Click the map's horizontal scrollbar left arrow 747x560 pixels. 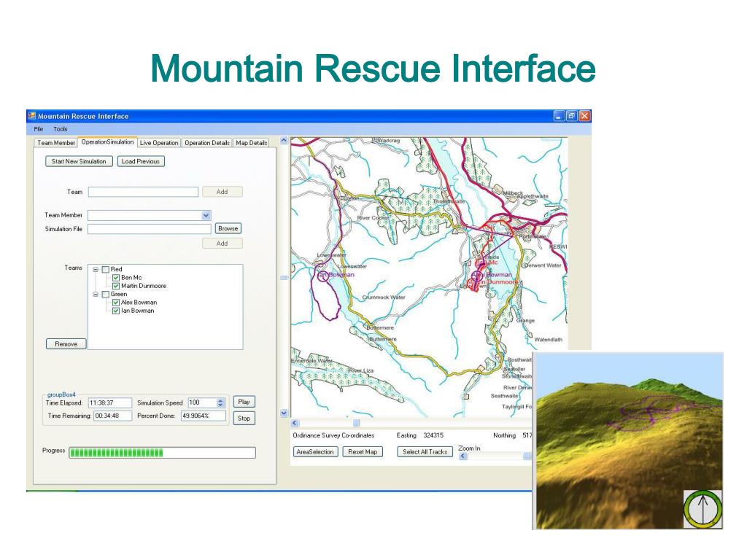295,423
